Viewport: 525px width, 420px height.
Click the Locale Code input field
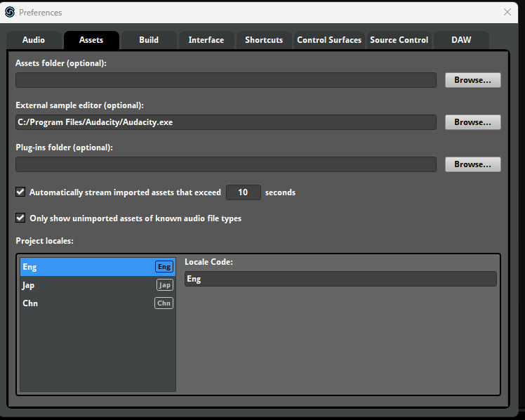tap(340, 279)
